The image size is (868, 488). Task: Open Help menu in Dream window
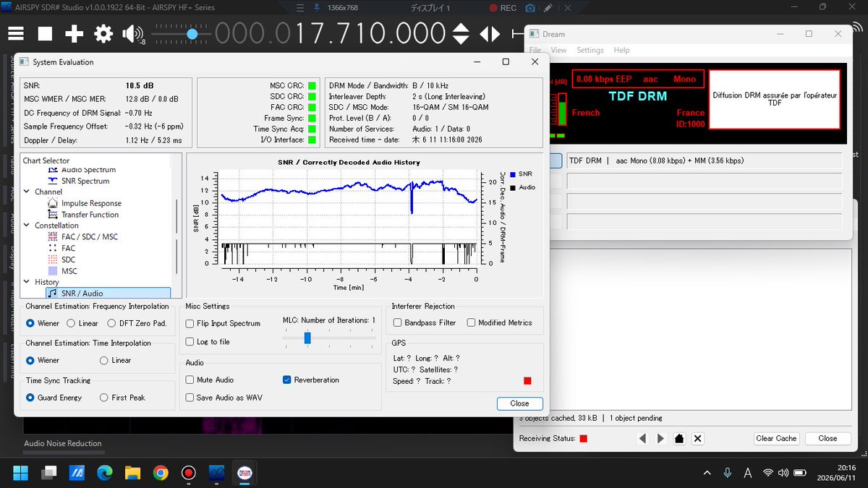click(621, 51)
